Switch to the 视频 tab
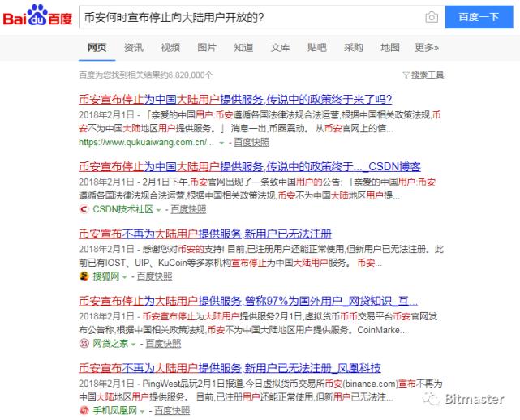 [170, 48]
